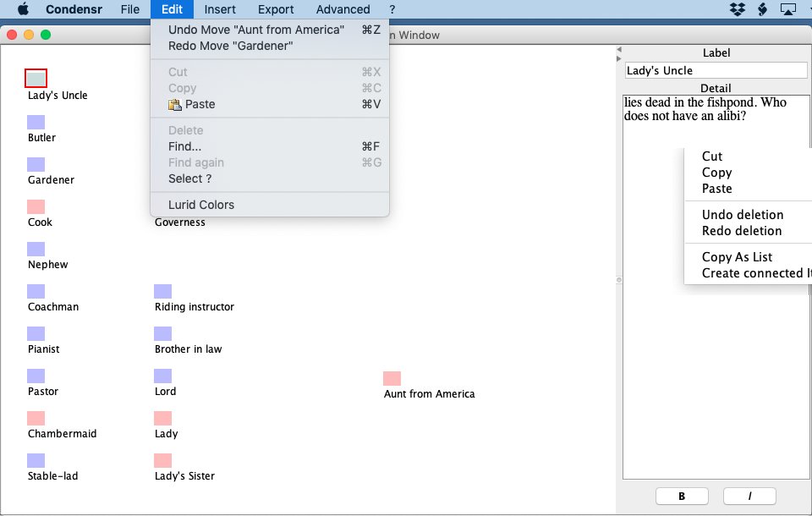Select the Pianist node square
Image resolution: width=812 pixels, height=516 pixels.
[36, 333]
